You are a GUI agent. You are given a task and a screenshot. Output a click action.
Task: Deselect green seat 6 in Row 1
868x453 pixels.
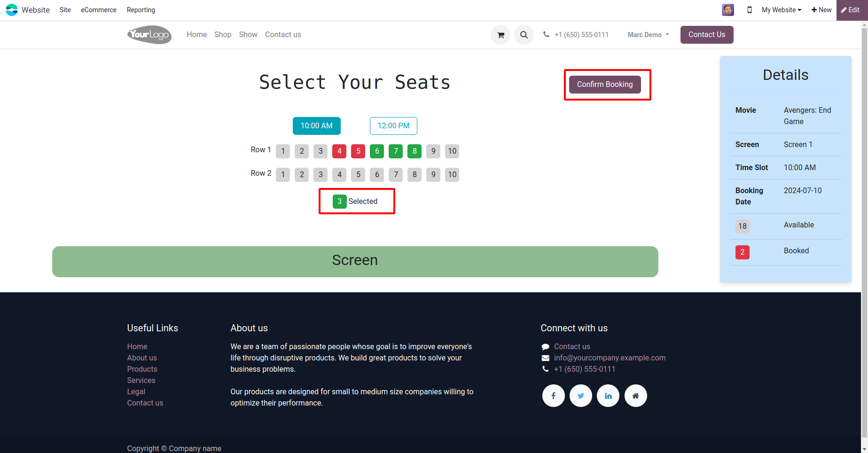(x=377, y=151)
